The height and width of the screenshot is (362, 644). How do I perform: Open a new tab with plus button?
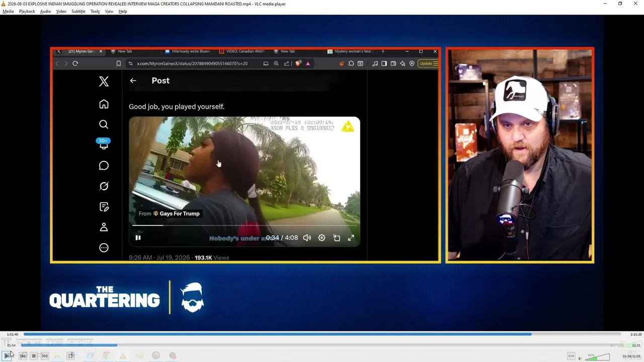(x=383, y=51)
